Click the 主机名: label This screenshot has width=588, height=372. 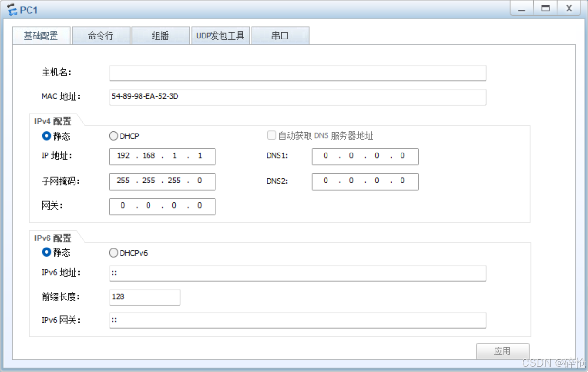56,72
